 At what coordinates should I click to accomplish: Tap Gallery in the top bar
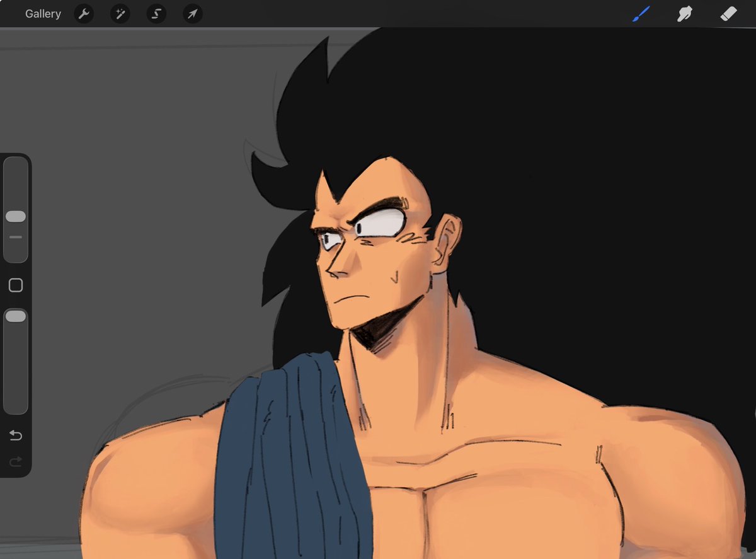[x=43, y=13]
